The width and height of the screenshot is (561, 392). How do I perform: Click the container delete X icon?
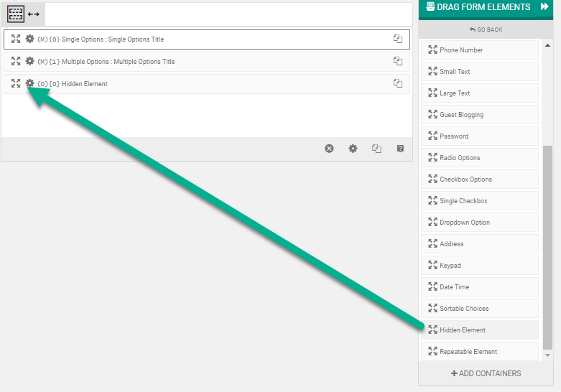[329, 149]
